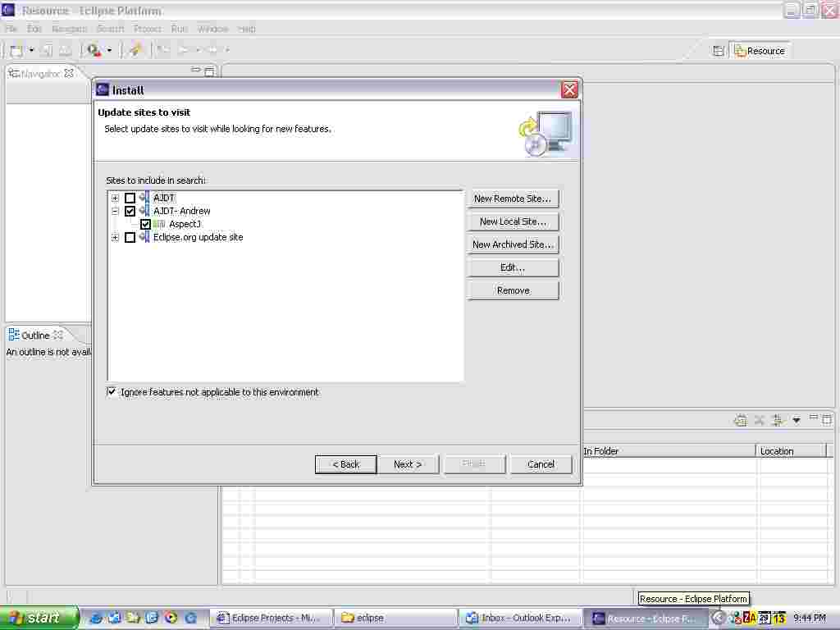Click the Search flashlight toolbar icon

135,50
